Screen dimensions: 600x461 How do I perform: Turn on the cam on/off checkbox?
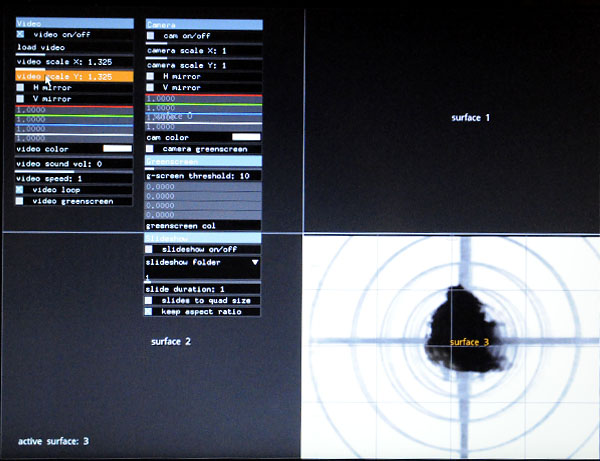coord(151,35)
